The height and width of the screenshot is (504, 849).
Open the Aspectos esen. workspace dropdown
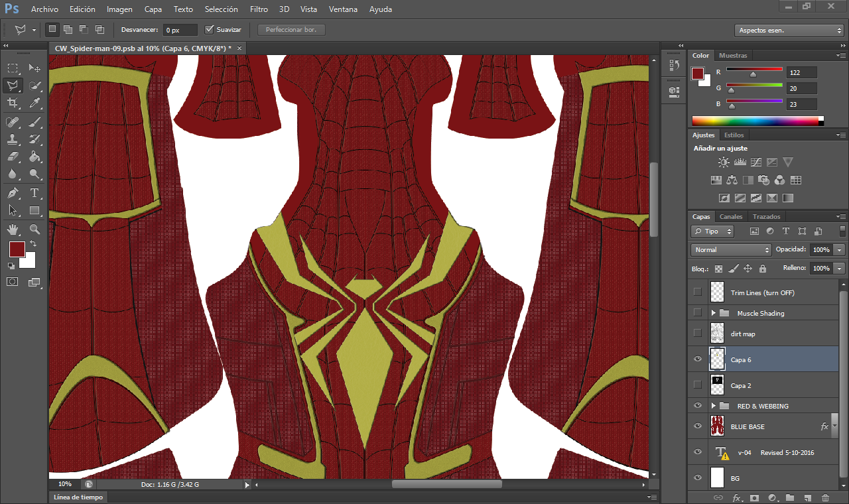pos(789,31)
